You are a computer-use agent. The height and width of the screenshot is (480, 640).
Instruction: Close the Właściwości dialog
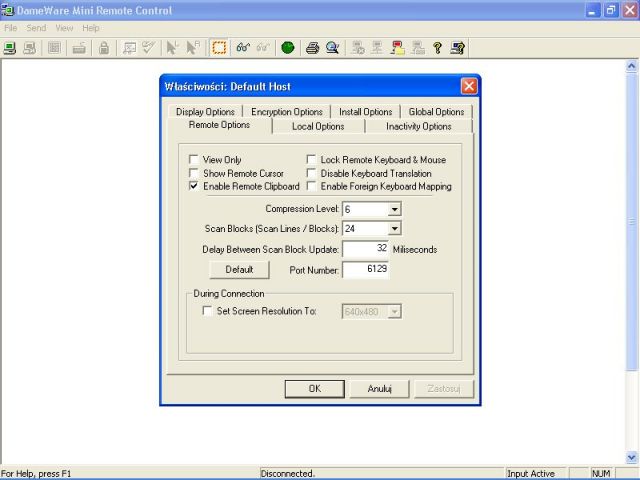click(x=469, y=86)
